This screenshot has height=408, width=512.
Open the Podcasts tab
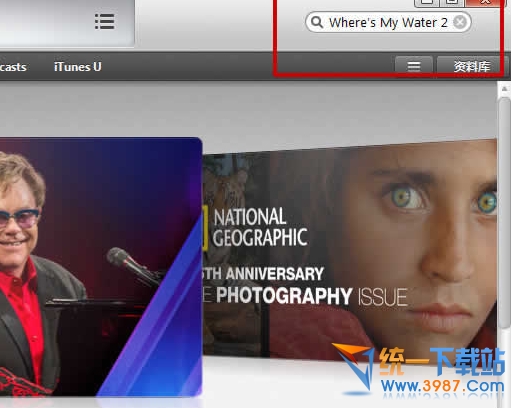(13, 67)
